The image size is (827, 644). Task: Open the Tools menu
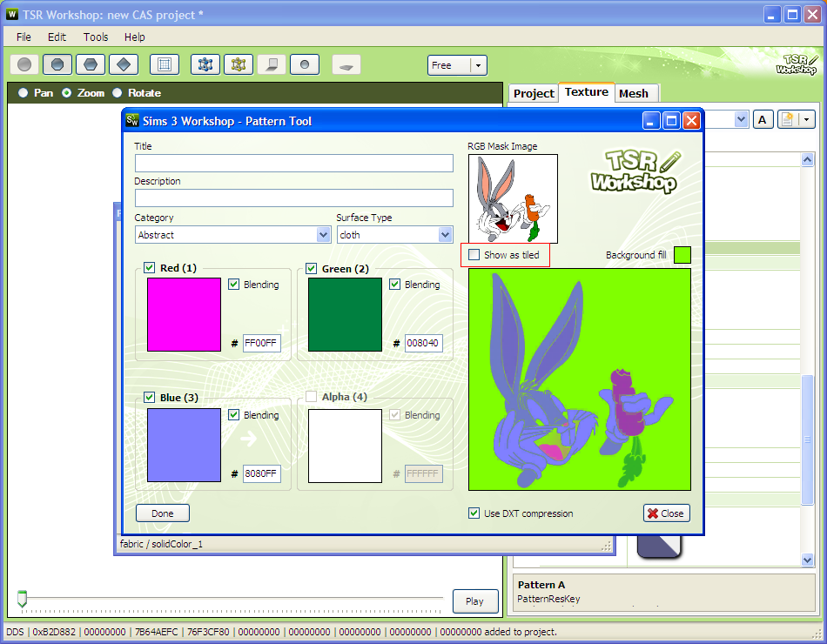click(x=96, y=37)
